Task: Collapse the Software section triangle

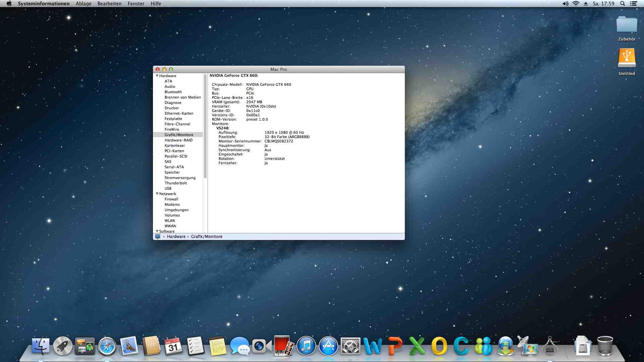Action: point(157,231)
